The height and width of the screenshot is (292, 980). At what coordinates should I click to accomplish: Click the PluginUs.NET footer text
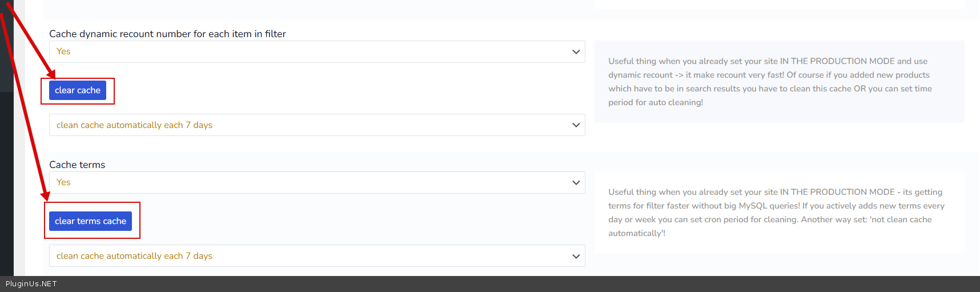tap(31, 284)
